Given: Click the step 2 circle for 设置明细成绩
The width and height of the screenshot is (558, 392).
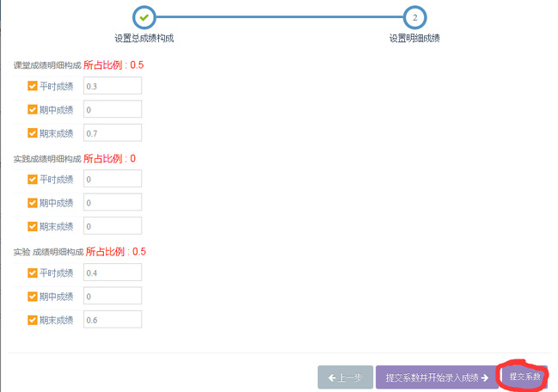Looking at the screenshot, I should coord(414,16).
